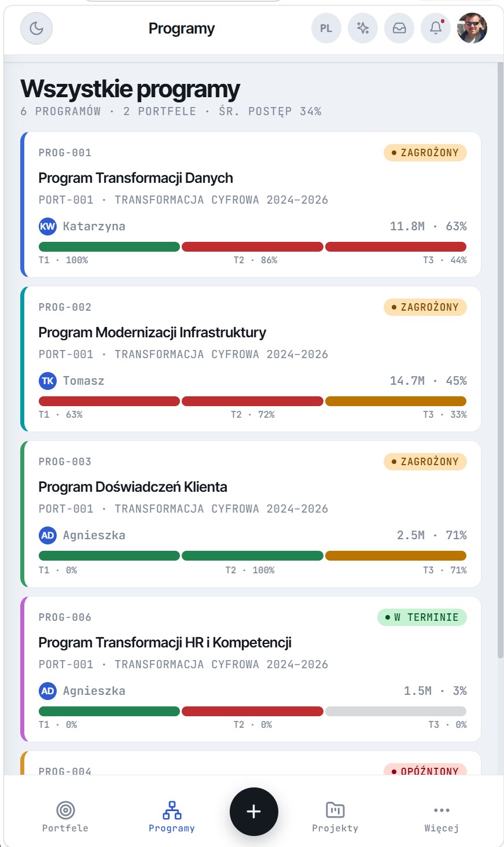This screenshot has height=847, width=504.
Task: Toggle dark mode with the moon icon
Action: point(36,28)
